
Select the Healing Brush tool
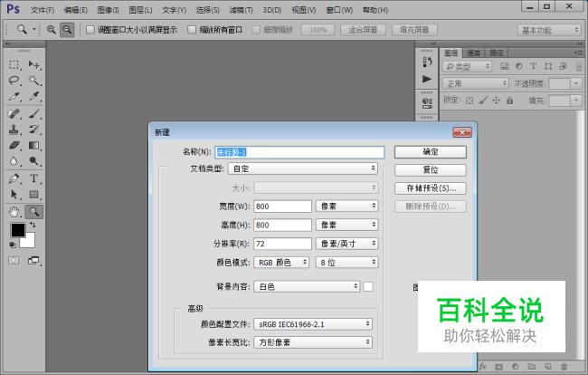click(x=14, y=113)
